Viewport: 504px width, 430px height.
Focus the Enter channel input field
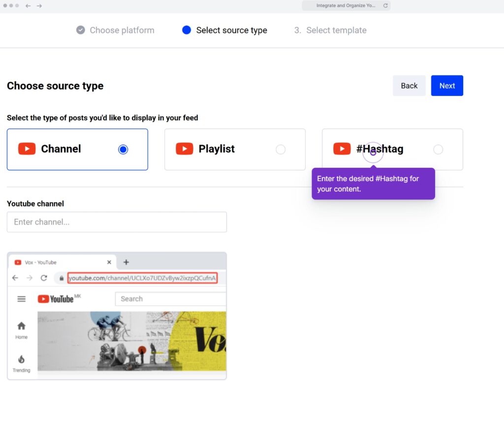117,222
